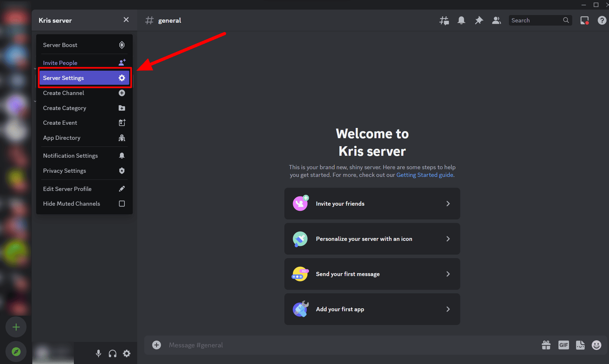Click the App Directory robot icon
Screen dimensions: 609x364
[122, 138]
